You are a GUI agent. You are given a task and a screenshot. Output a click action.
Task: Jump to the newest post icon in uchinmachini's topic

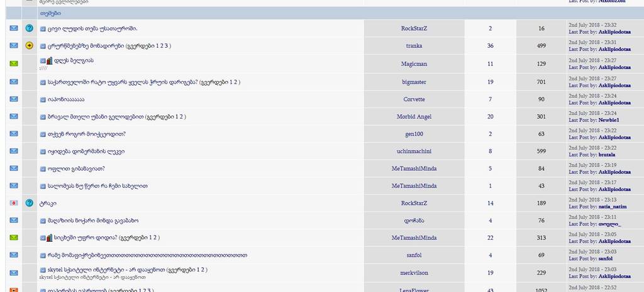(x=43, y=152)
